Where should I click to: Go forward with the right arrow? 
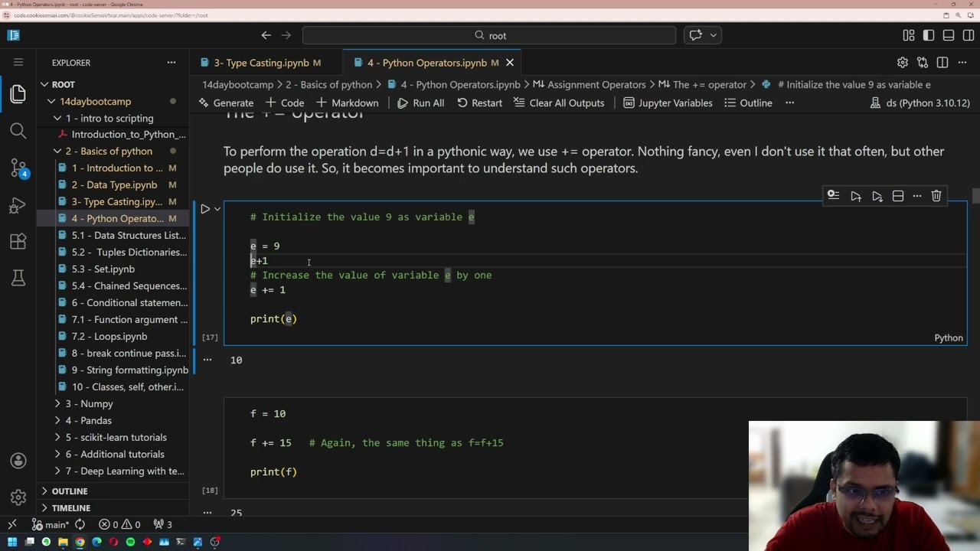point(286,35)
